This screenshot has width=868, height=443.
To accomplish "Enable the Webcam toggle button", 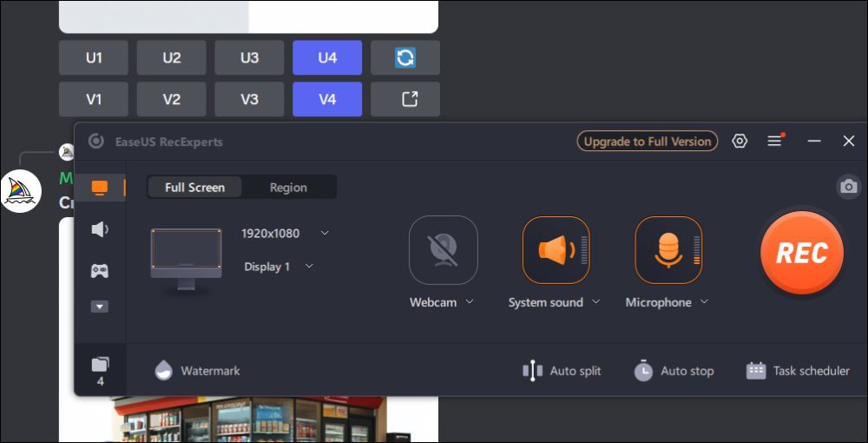I will 443,250.
